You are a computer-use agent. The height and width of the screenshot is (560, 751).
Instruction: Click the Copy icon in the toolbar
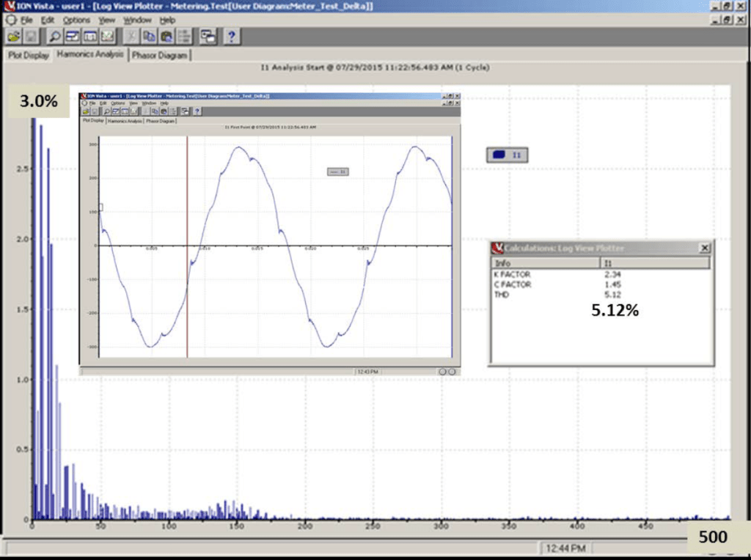150,36
